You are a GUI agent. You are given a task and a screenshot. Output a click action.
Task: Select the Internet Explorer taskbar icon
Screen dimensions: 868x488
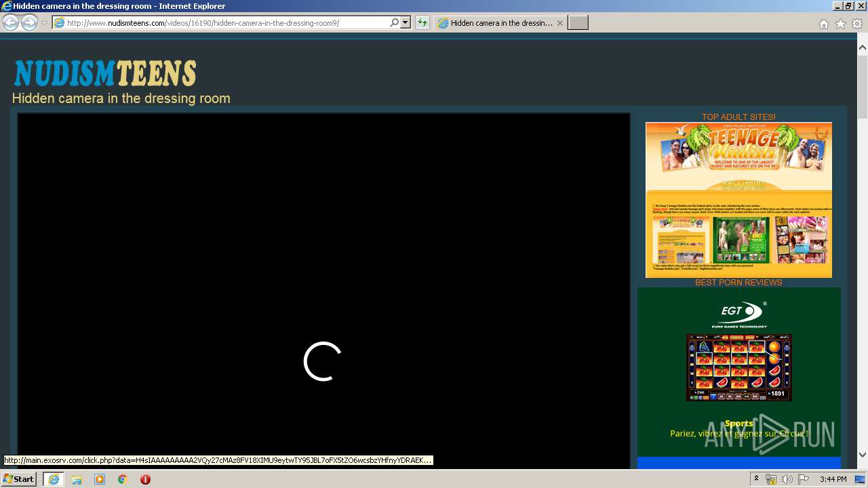pos(54,479)
